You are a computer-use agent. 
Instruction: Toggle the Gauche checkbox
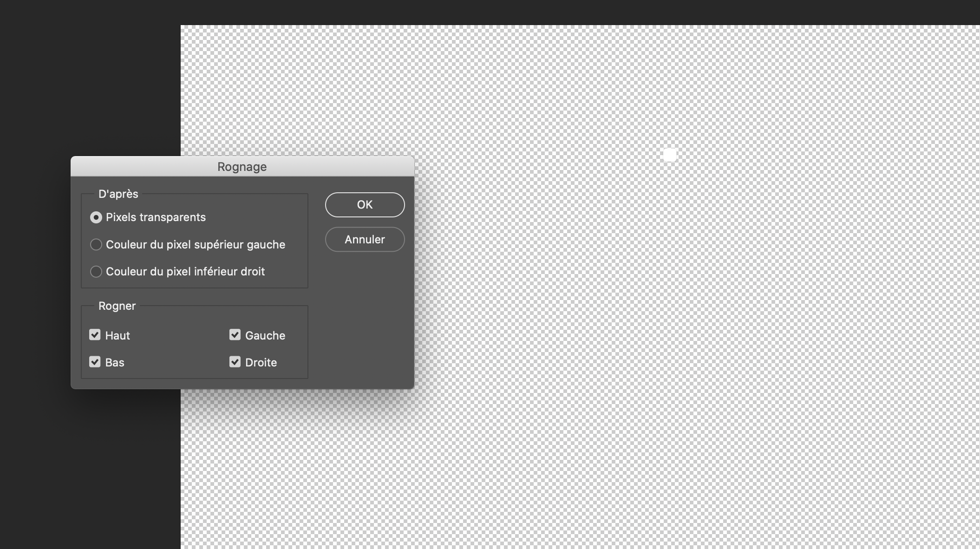235,335
